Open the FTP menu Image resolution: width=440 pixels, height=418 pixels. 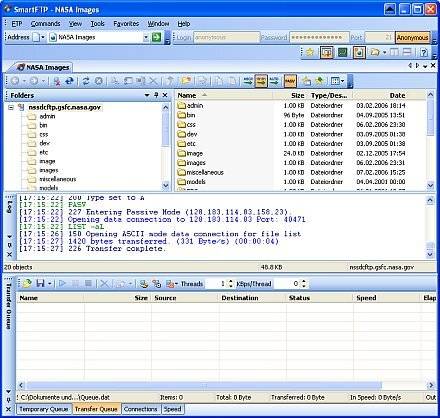17,24
